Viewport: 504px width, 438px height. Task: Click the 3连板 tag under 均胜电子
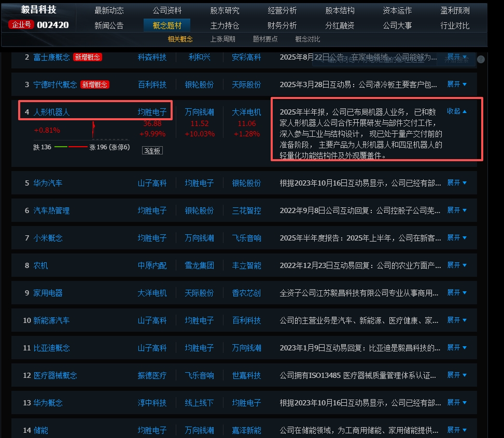(152, 151)
